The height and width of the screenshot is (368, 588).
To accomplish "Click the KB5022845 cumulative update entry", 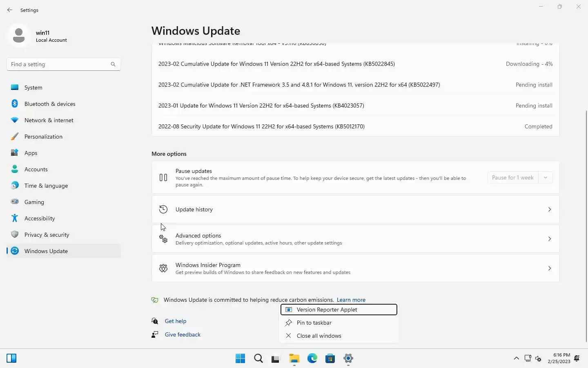I will coord(355,64).
